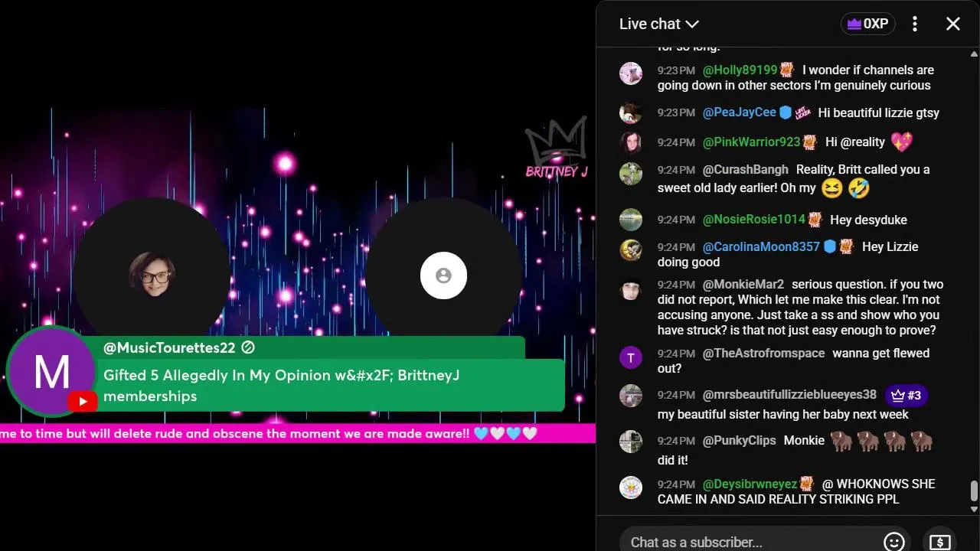Click the @CarolinaMoon8357 username
980x551 pixels.
click(x=761, y=246)
